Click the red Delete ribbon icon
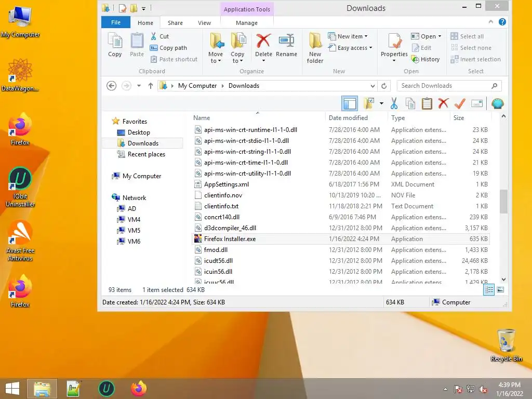Viewport: 532px width, 399px height. pyautogui.click(x=263, y=41)
